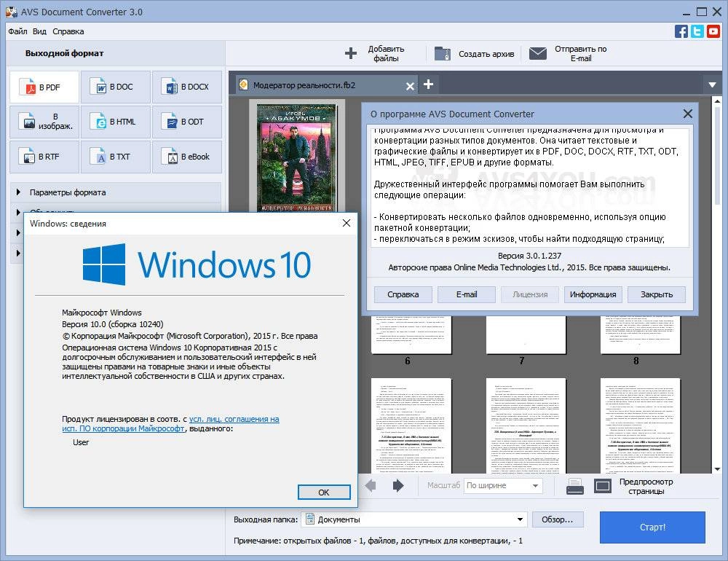Click the Майкрософт Windows text line
This screenshot has height=561, width=728.
click(102, 313)
